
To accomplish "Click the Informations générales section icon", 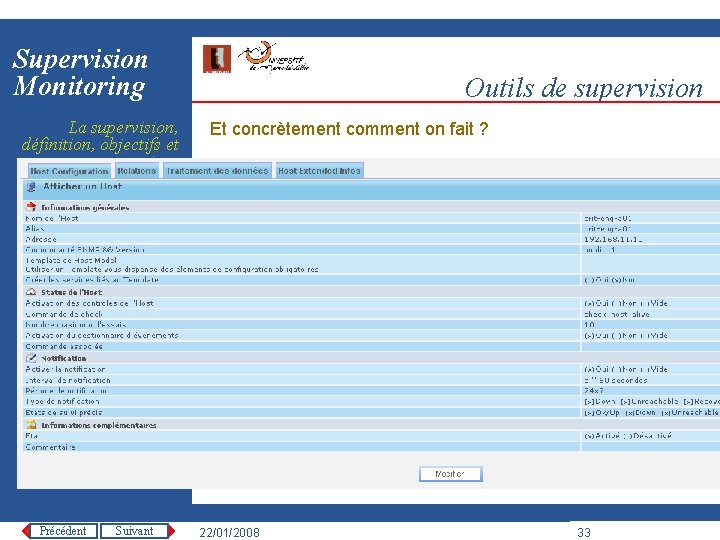I will [31, 207].
